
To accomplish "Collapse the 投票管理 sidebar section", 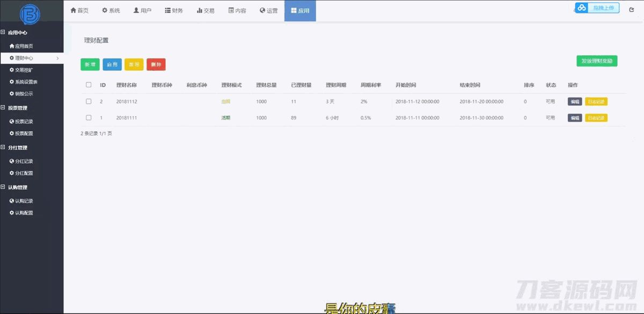I will click(x=3, y=108).
